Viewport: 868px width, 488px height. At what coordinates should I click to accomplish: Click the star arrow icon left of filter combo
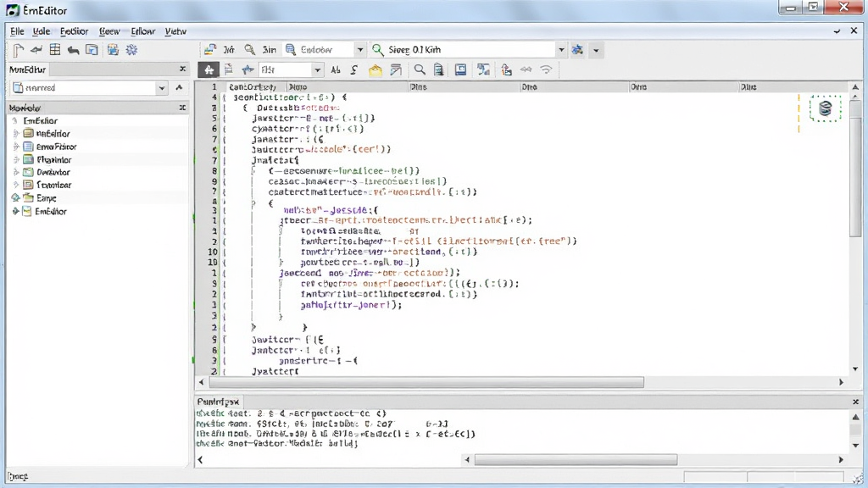248,69
